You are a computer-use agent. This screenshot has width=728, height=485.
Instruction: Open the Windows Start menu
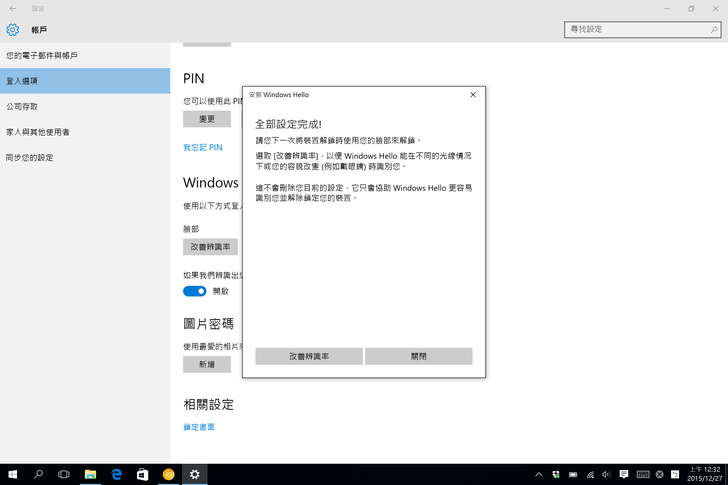pos(13,474)
